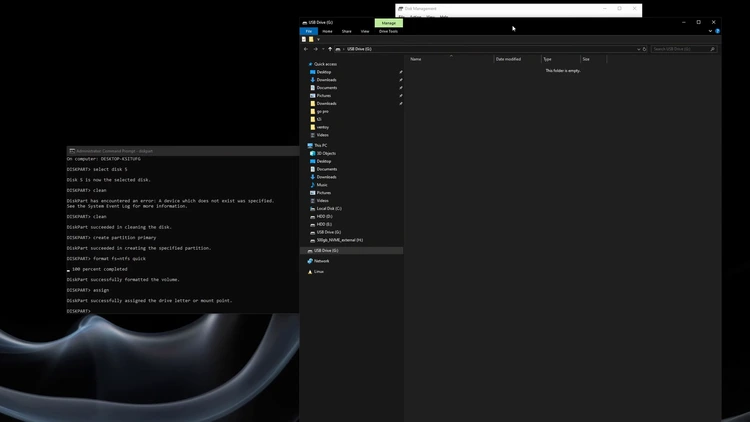Open pinned Pictures under Quick access

(x=324, y=96)
